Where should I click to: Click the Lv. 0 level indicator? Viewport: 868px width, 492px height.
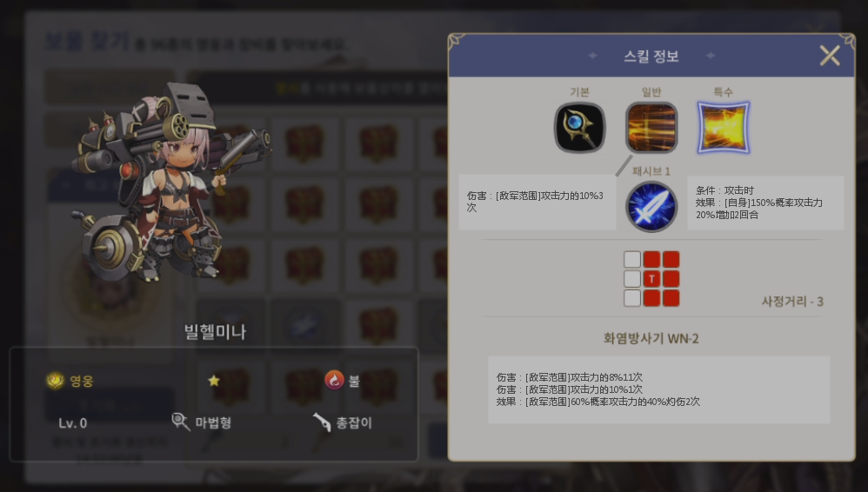(72, 422)
